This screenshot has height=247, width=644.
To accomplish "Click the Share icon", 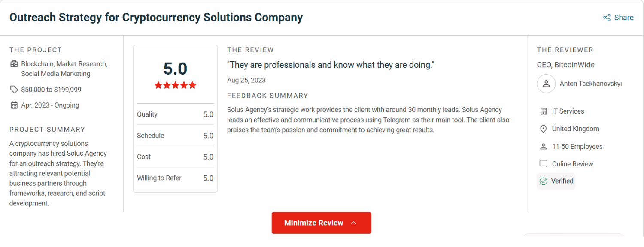I will (x=607, y=18).
